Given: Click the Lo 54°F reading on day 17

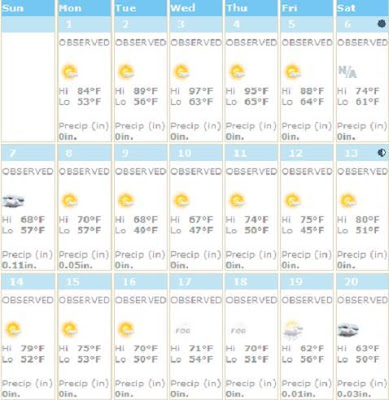Looking at the screenshot, I should 192,359.
